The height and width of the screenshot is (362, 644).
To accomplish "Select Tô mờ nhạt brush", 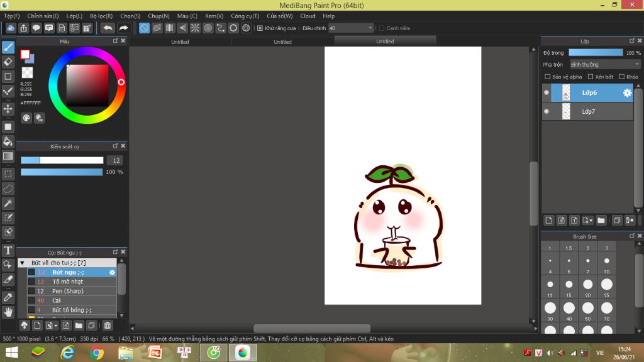I will click(72, 282).
